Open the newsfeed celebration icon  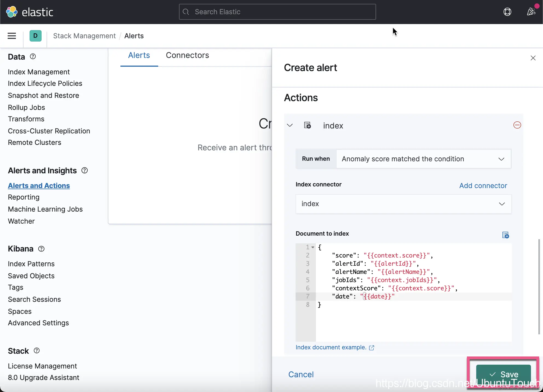tap(531, 11)
